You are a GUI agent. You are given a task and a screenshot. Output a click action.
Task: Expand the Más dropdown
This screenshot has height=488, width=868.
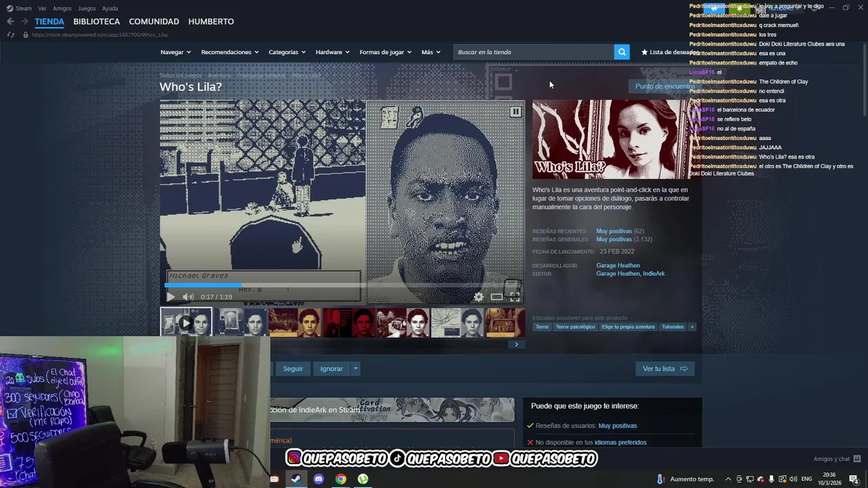click(431, 52)
